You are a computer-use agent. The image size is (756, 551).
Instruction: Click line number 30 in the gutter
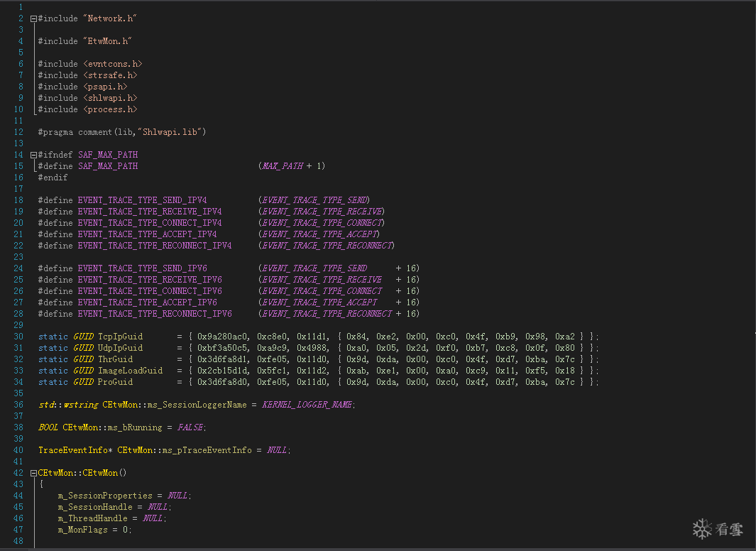tap(18, 337)
